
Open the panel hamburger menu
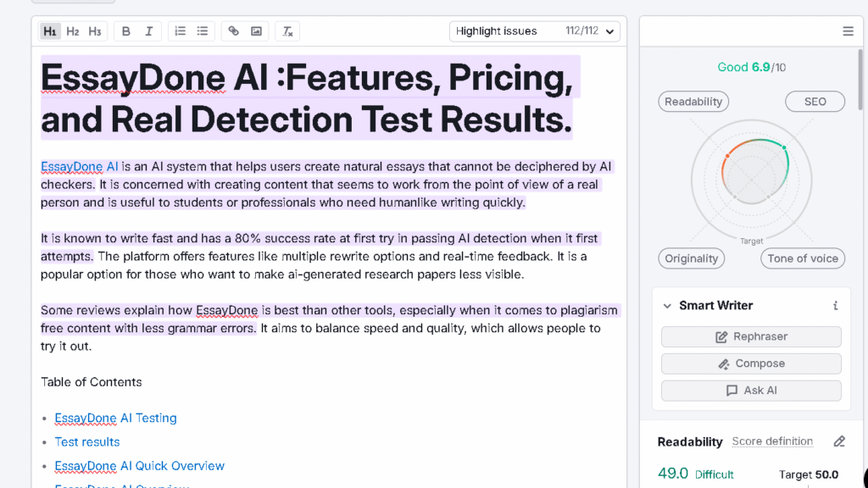[x=848, y=30]
